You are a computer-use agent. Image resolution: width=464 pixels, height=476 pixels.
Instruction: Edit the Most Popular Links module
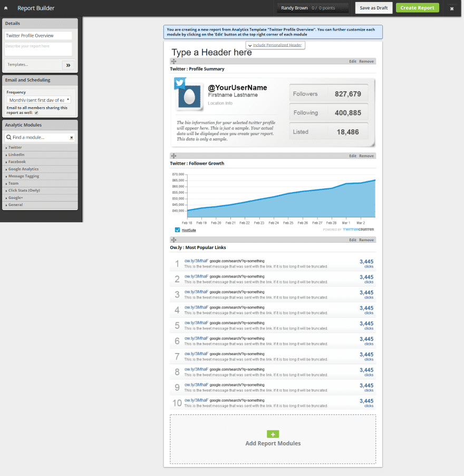(x=352, y=240)
